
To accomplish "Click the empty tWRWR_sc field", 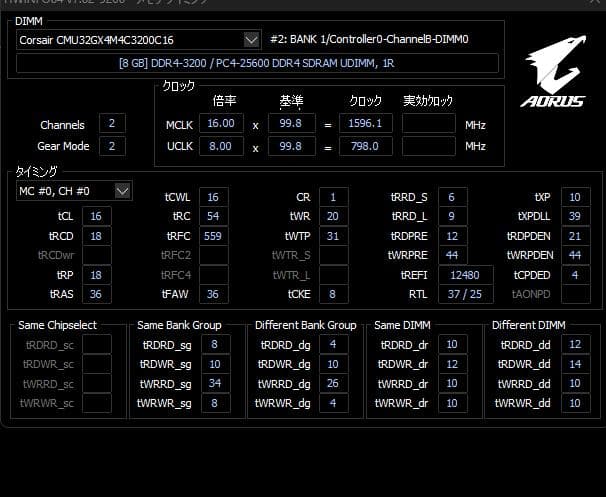I will (97, 403).
